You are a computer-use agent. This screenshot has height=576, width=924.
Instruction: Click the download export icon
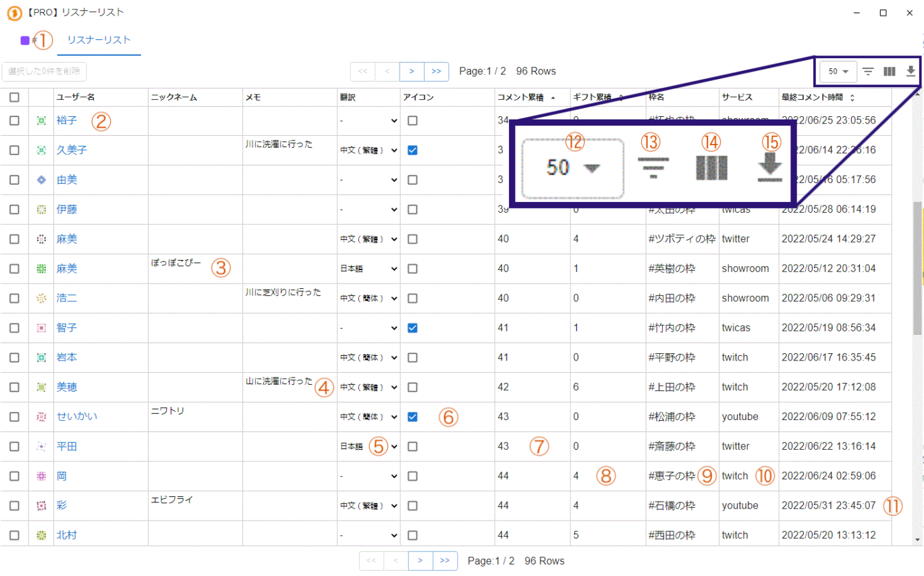coord(911,72)
